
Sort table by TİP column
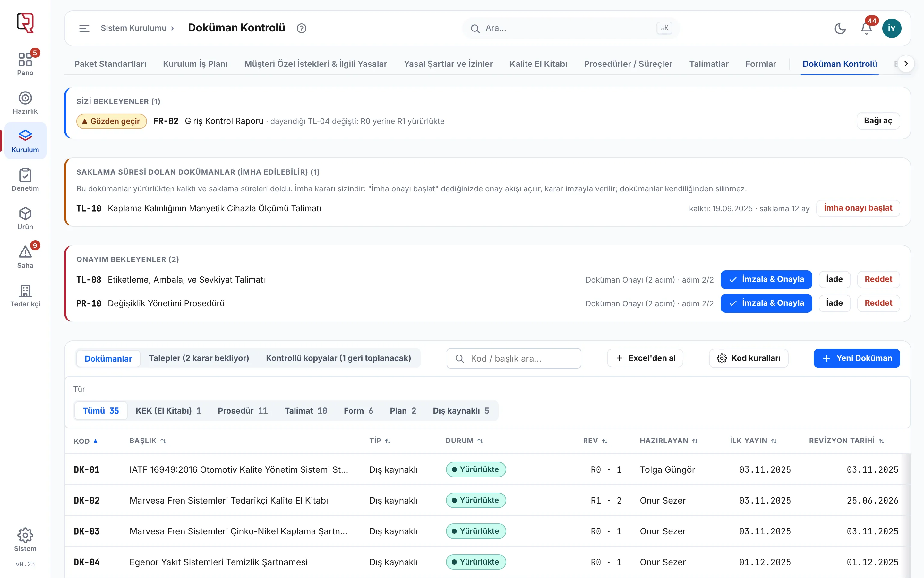pos(380,441)
